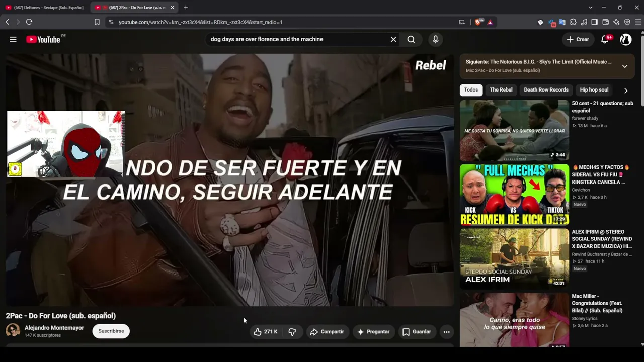Open the Brave Shields lion icon

(x=478, y=22)
